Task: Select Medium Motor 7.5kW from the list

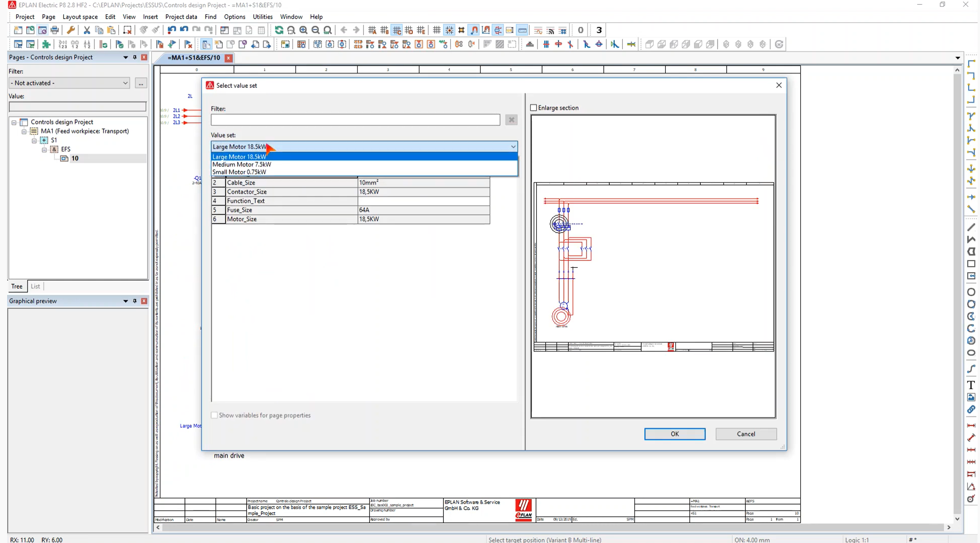Action: pyautogui.click(x=242, y=164)
